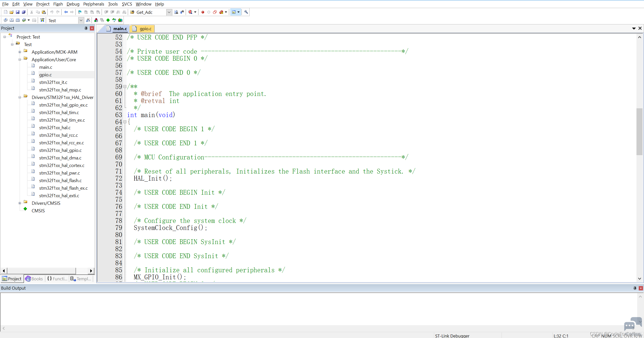The height and width of the screenshot is (338, 644).
Task: Open the Project menu
Action: pyautogui.click(x=43, y=4)
